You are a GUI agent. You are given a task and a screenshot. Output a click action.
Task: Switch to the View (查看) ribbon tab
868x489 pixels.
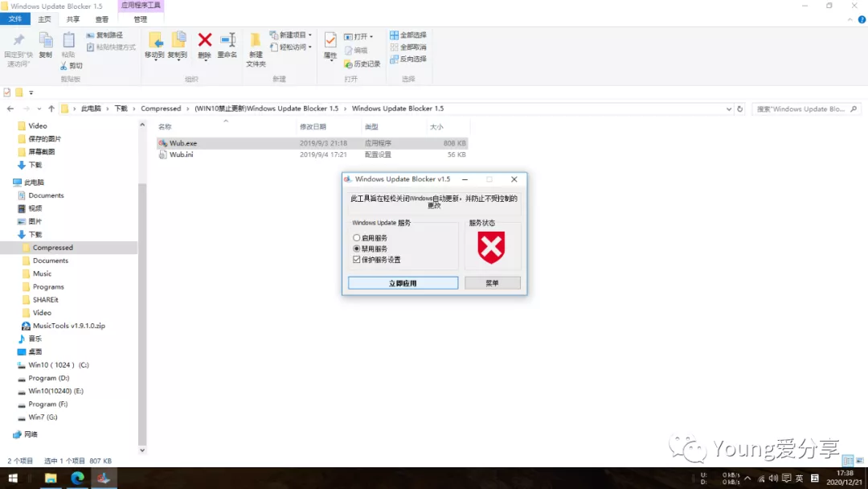pos(102,18)
